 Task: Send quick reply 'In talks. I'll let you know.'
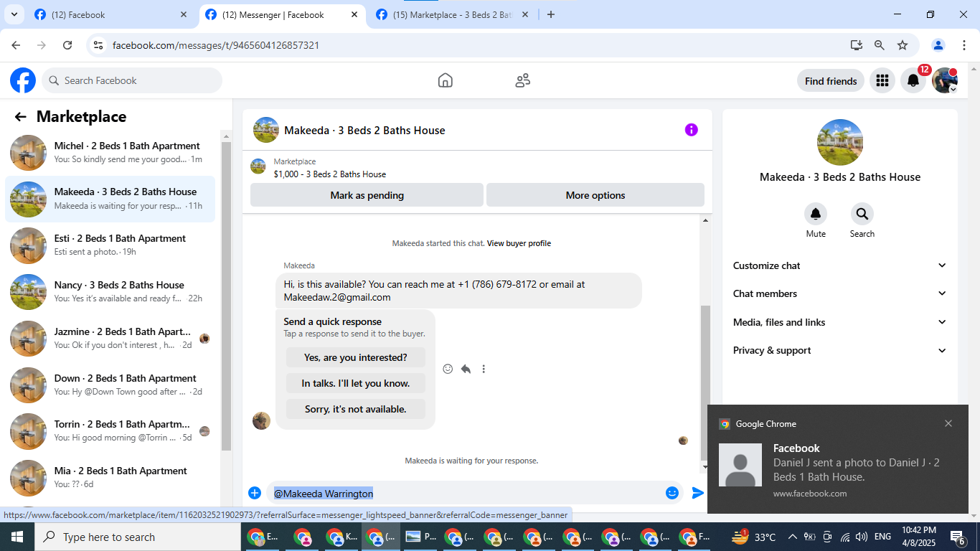pos(356,383)
